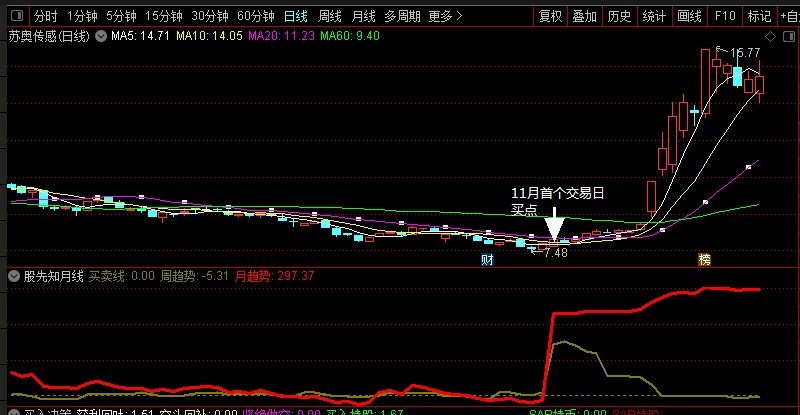Click the 15.77 high price label
Screen dimensions: 800x415
click(744, 53)
